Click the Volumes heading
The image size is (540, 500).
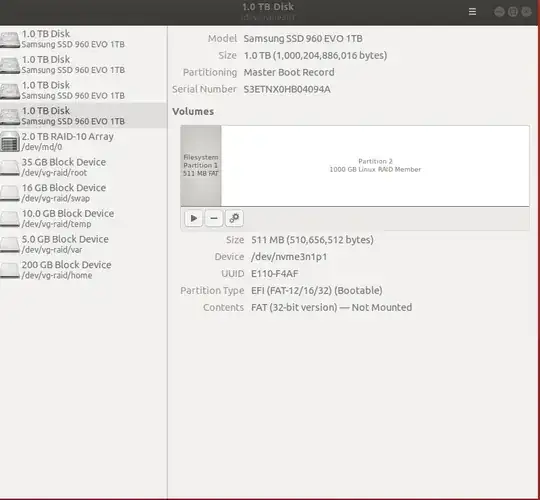[x=193, y=112]
